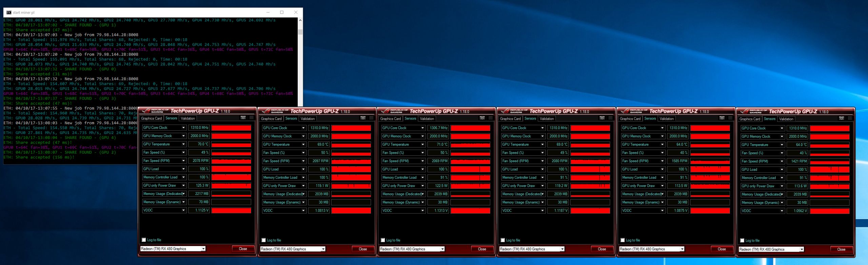Click camera screenshot icon in GPU-Z showing 1.0875 V
The height and width of the screenshot is (265, 868).
tap(722, 118)
